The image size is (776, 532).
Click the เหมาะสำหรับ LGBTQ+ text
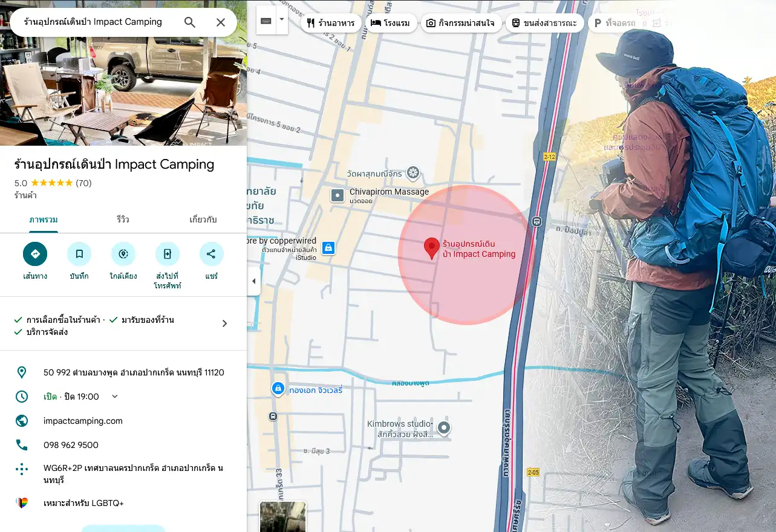point(83,503)
